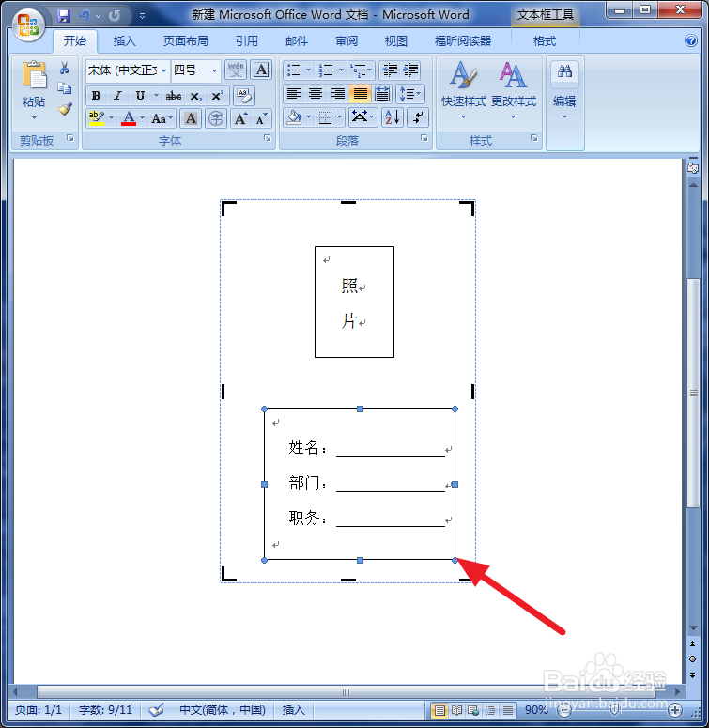The height and width of the screenshot is (728, 709).
Task: Open the change case Aa menu
Action: tap(162, 118)
